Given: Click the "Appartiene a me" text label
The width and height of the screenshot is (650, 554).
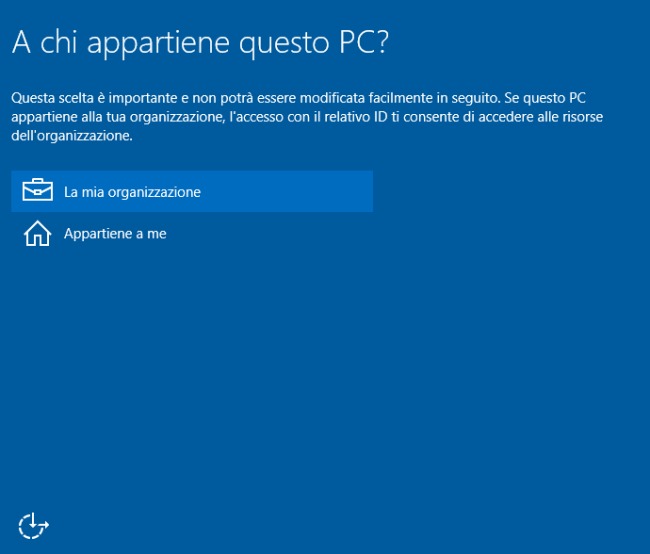Looking at the screenshot, I should (x=115, y=234).
